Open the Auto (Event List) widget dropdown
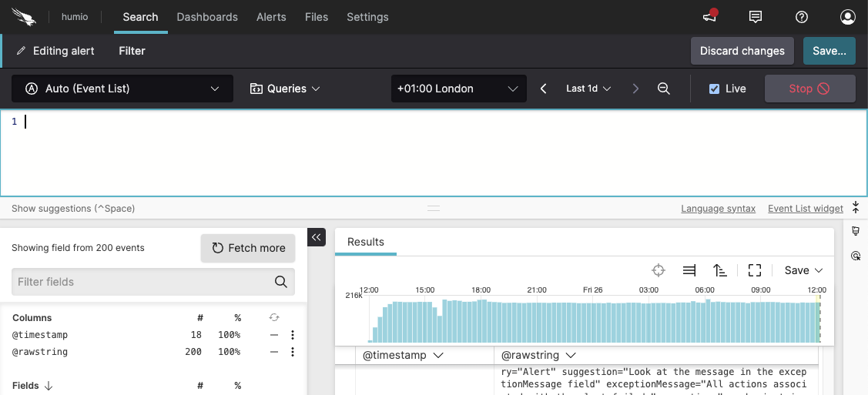The width and height of the screenshot is (868, 395). (x=122, y=89)
